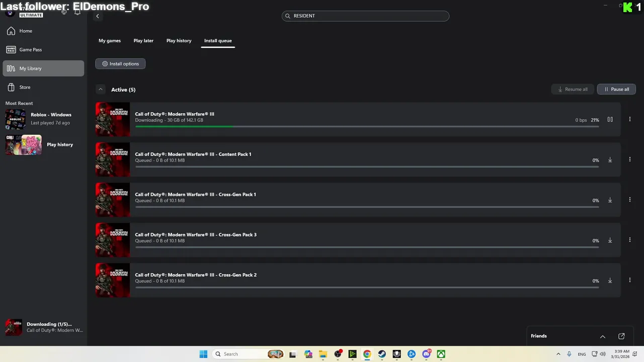Go back with the back arrow
Screen dimensions: 644x362
point(98,16)
